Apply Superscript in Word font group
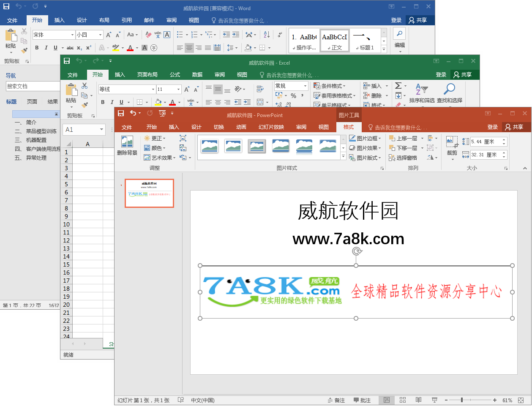The height and width of the screenshot is (406, 532). coord(89,48)
